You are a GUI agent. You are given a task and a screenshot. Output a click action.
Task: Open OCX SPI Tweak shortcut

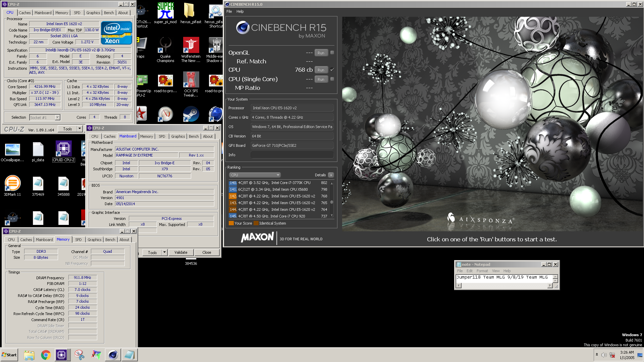pyautogui.click(x=191, y=84)
